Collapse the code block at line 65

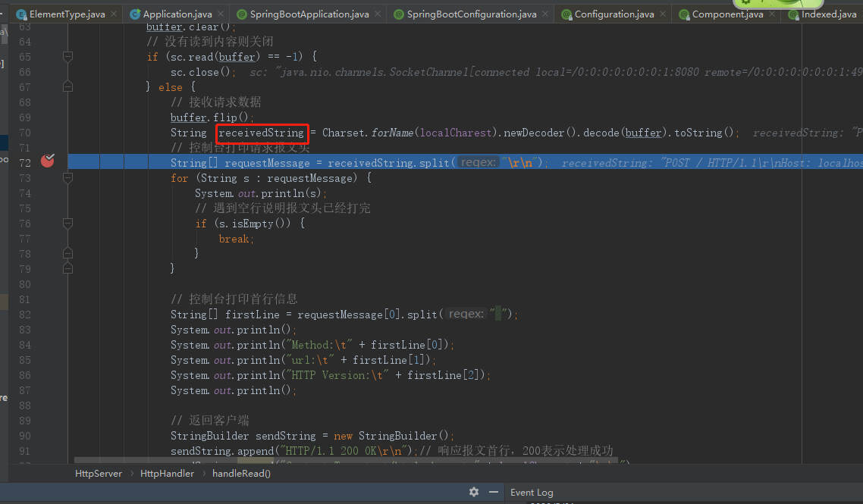click(x=67, y=56)
